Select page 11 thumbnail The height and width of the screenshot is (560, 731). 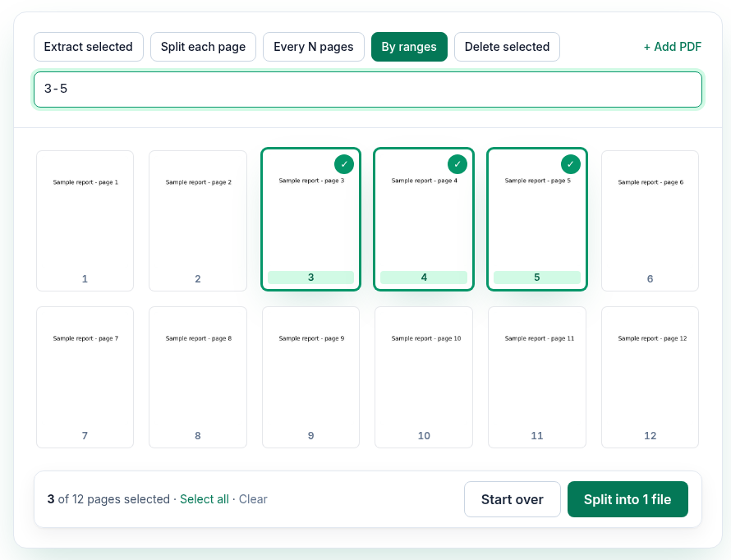pyautogui.click(x=537, y=378)
